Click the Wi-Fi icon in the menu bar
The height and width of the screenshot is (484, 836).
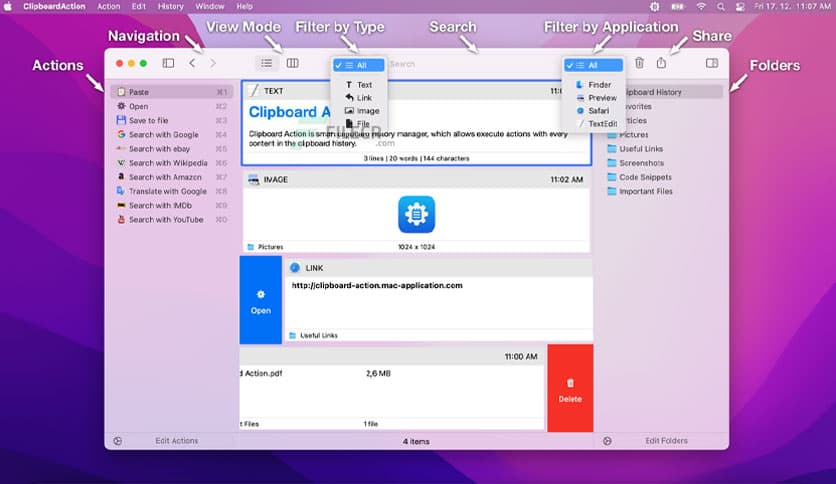tap(701, 6)
